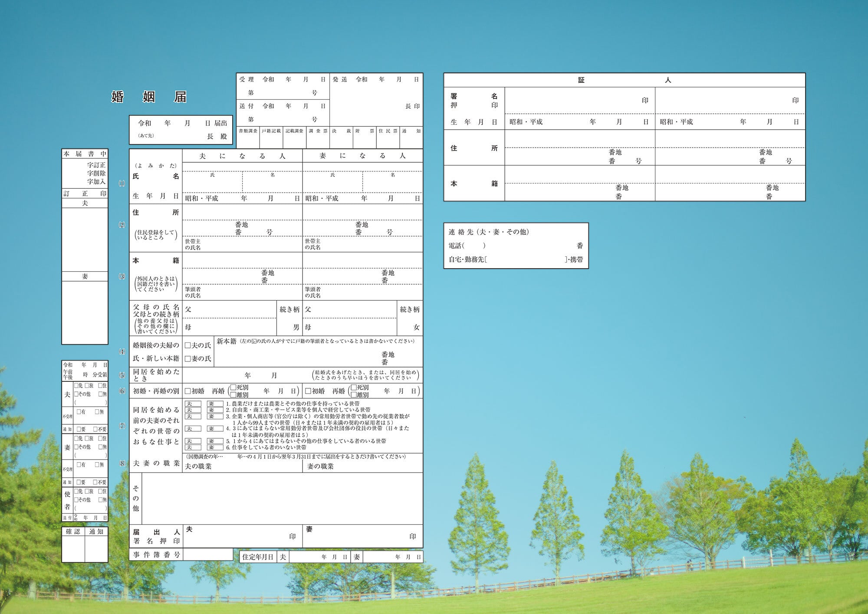Select 夫 box for occupation item 1 (農業)

(193, 404)
